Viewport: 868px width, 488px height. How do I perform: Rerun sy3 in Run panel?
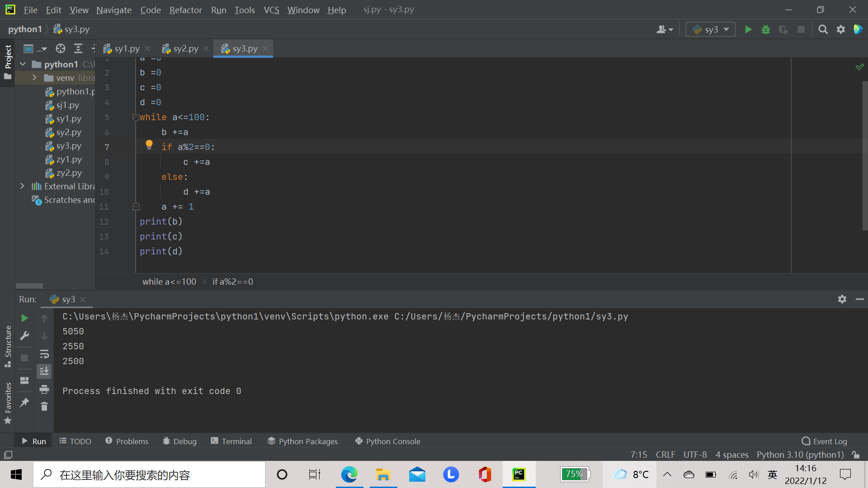point(24,318)
